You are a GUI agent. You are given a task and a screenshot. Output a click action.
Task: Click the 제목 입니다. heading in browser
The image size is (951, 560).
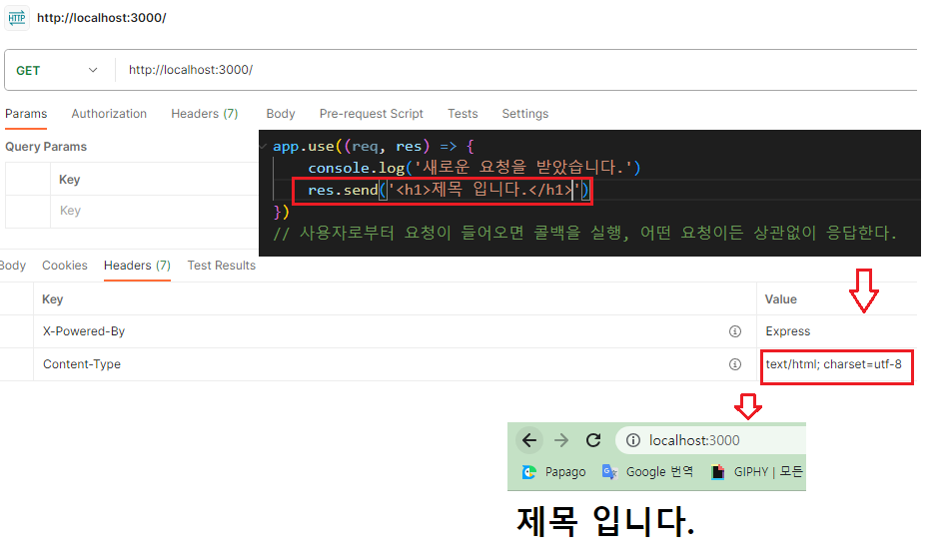pyautogui.click(x=605, y=521)
